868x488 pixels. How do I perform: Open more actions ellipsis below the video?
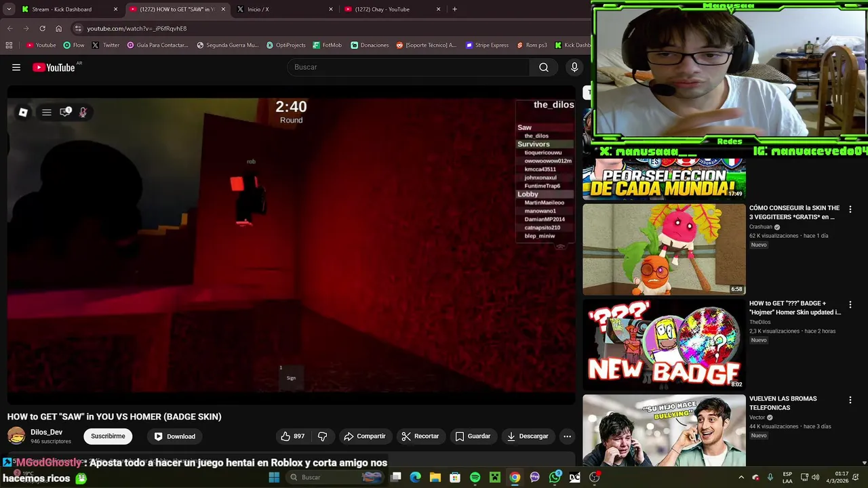pos(568,436)
